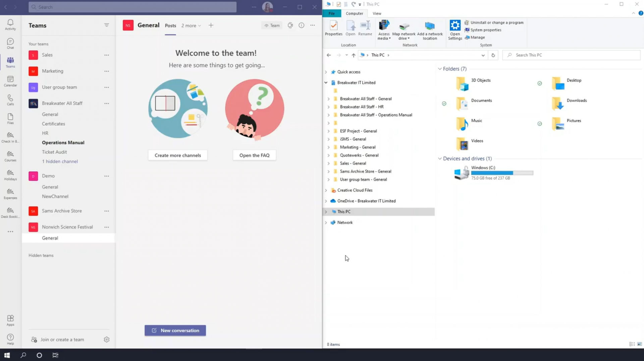The height and width of the screenshot is (361, 644).
Task: Click Create more channels button
Action: click(x=178, y=155)
